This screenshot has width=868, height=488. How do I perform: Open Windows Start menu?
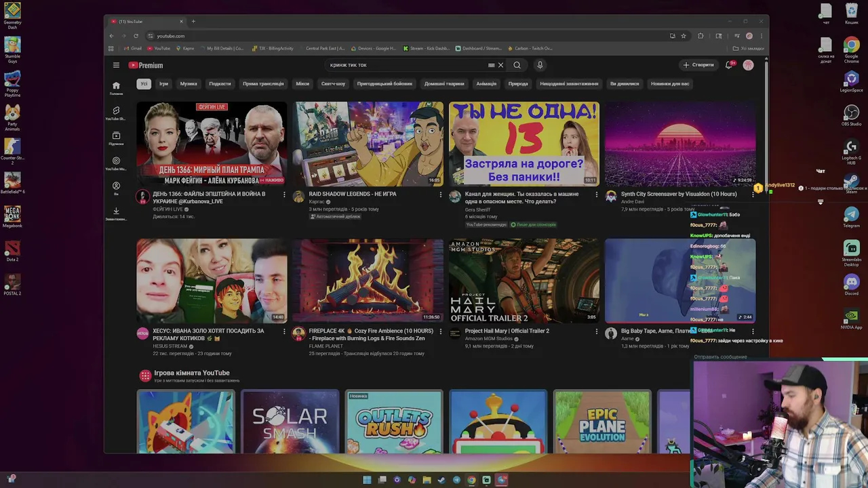point(367,480)
